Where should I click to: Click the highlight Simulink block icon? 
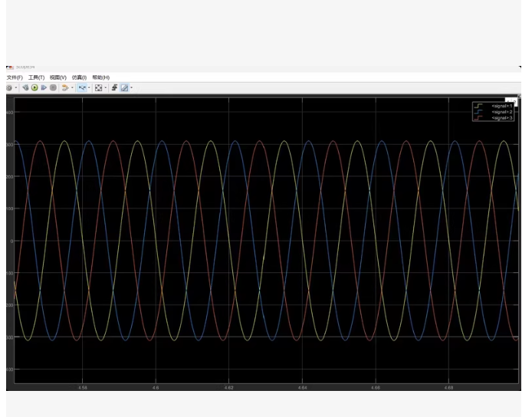coord(65,88)
